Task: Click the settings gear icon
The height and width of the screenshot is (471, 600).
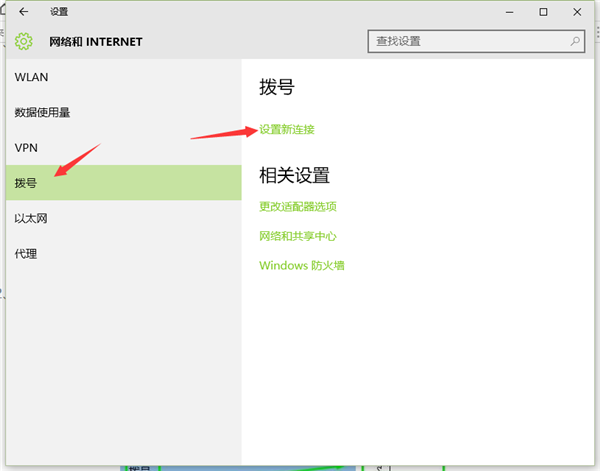Action: pos(23,41)
